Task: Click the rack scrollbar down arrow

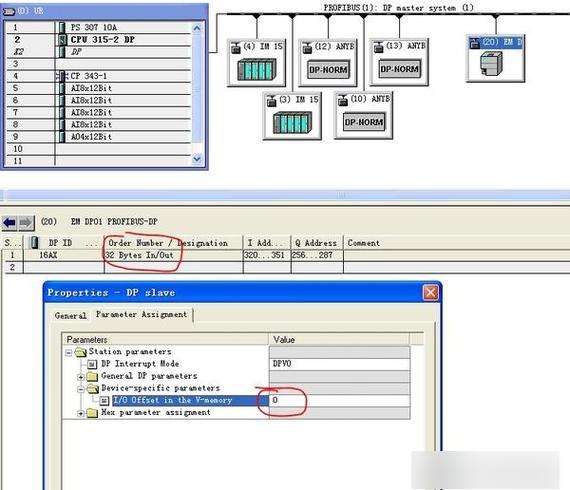Action: tap(197, 159)
